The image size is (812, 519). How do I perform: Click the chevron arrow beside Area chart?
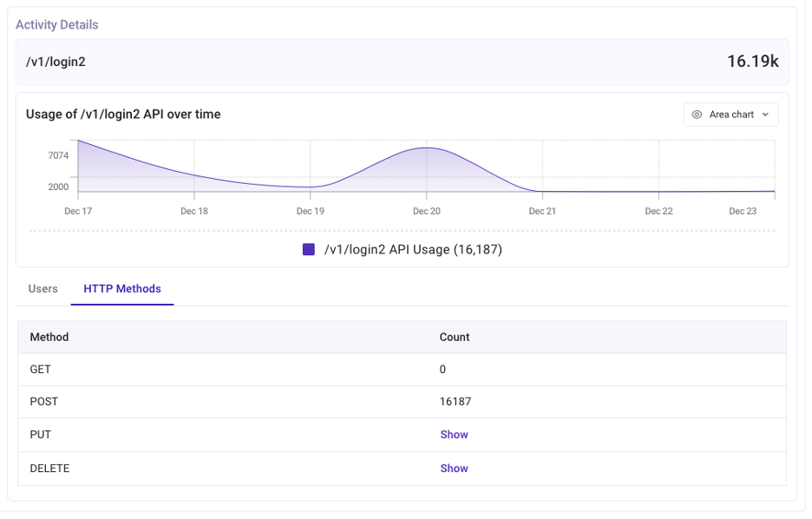[765, 115]
